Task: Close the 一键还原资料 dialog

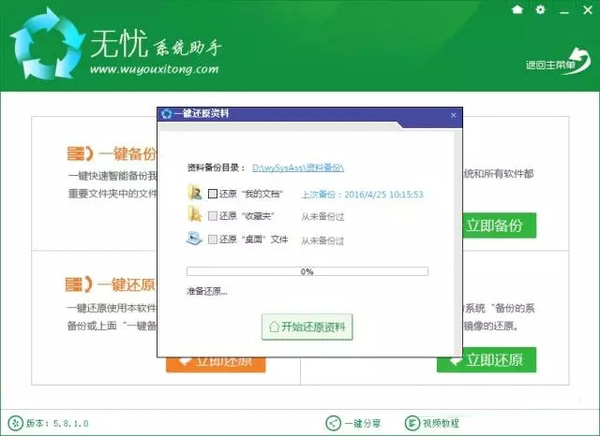Action: pyautogui.click(x=453, y=115)
